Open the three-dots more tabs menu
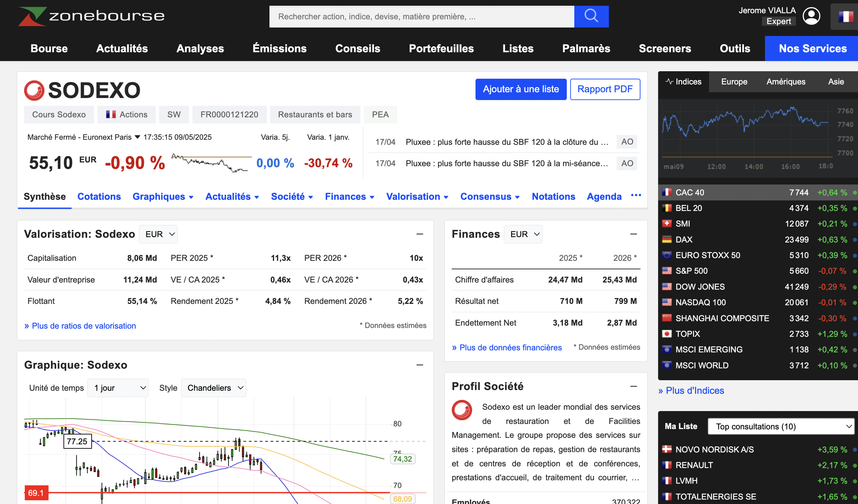This screenshot has height=504, width=858. tap(636, 195)
